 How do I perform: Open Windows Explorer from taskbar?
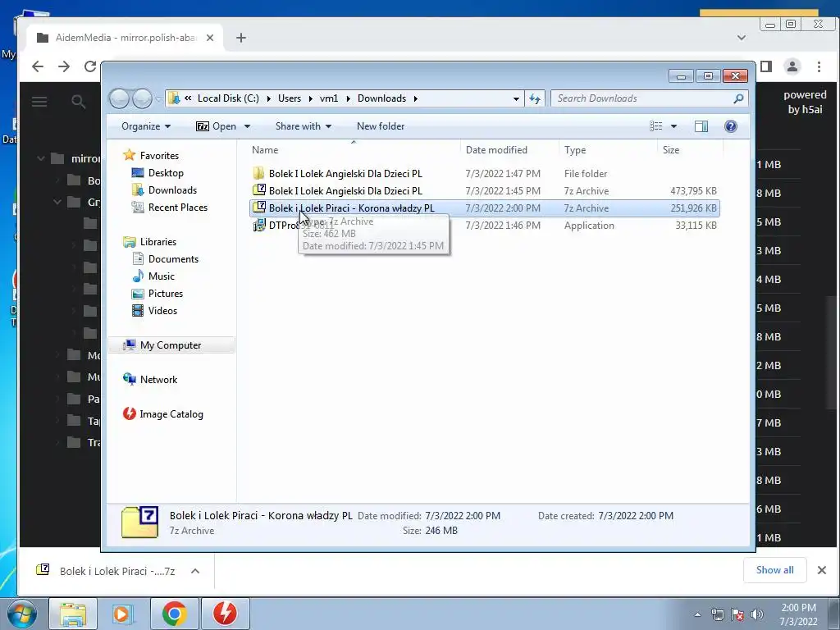pyautogui.click(x=73, y=614)
